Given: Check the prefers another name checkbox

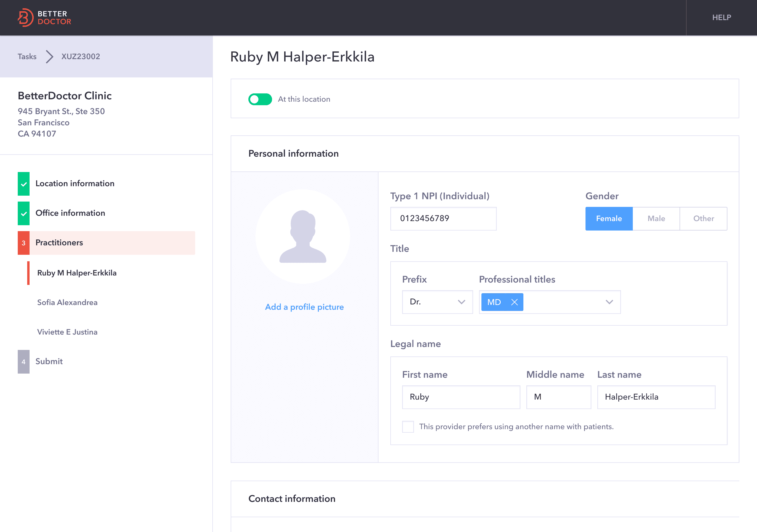Looking at the screenshot, I should pyautogui.click(x=408, y=426).
